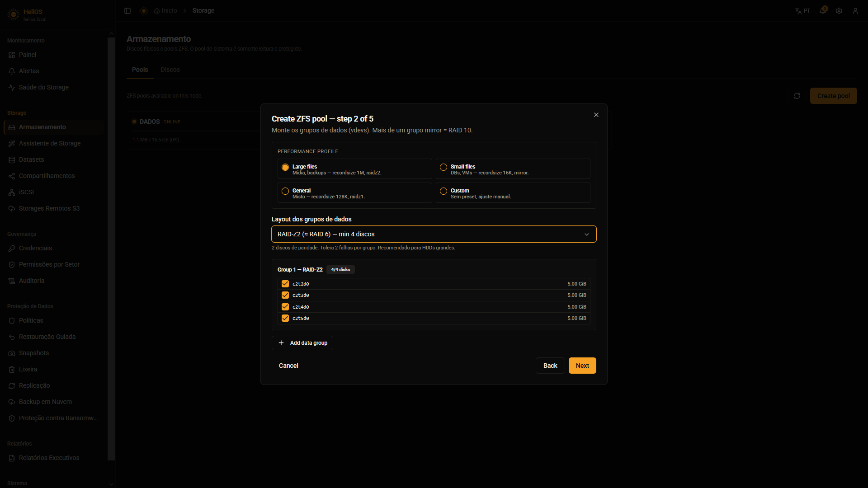
Task: Click Add data group button
Action: click(302, 343)
